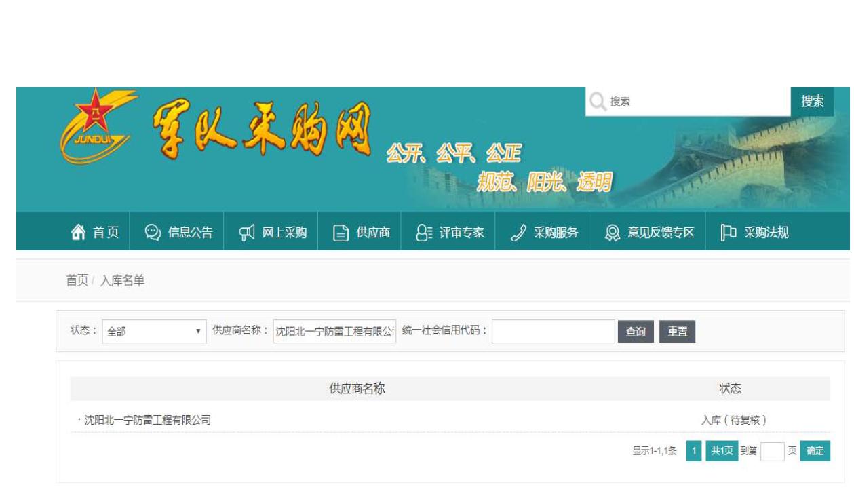The width and height of the screenshot is (854, 504).
Task: Expand the 状态 dropdown showing 全部
Action: point(154,332)
